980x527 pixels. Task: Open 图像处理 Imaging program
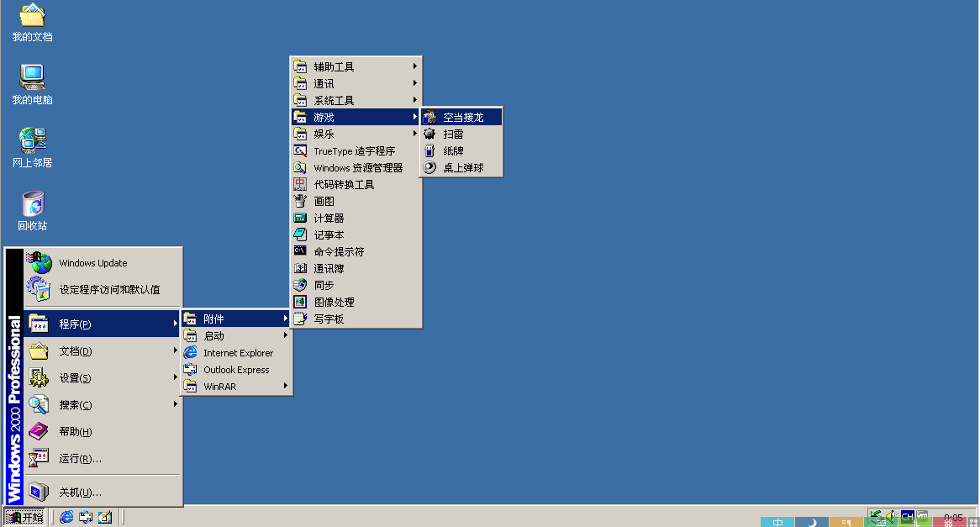(356, 302)
